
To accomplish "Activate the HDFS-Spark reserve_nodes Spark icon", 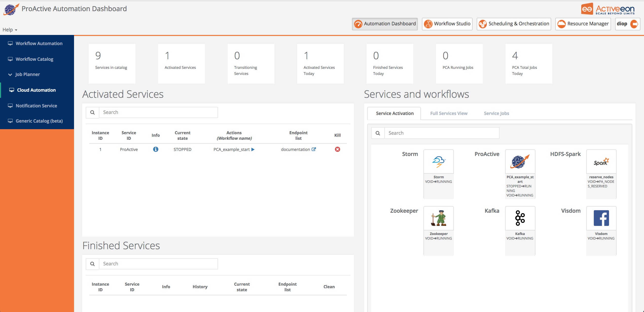I will (601, 162).
